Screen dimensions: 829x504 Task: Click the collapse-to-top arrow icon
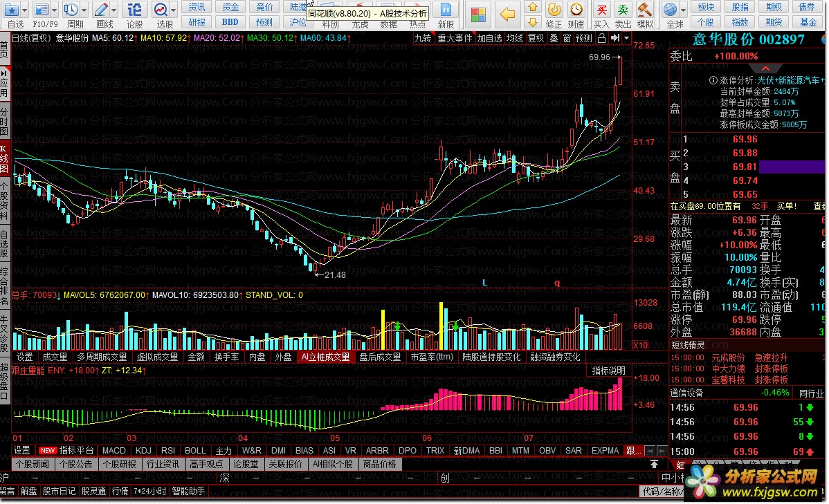pyautogui.click(x=654, y=464)
